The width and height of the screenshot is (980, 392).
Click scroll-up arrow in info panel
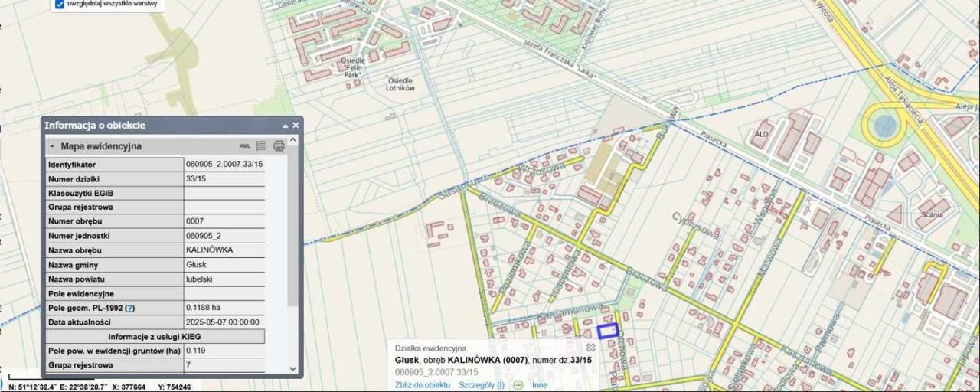(292, 140)
